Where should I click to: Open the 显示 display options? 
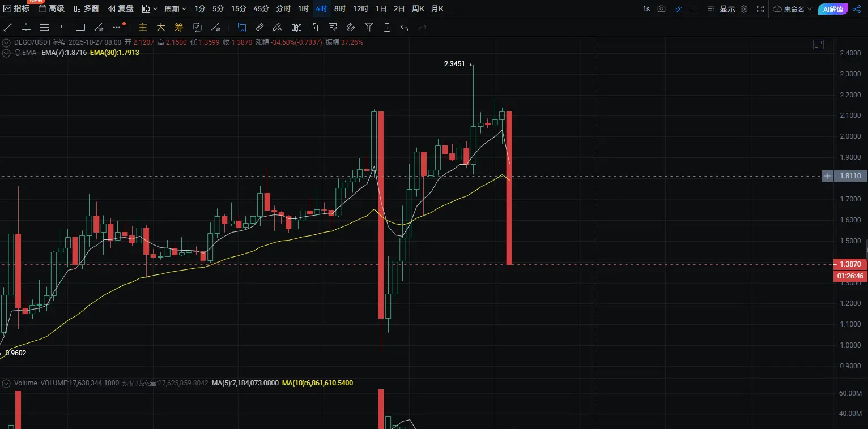tap(727, 8)
